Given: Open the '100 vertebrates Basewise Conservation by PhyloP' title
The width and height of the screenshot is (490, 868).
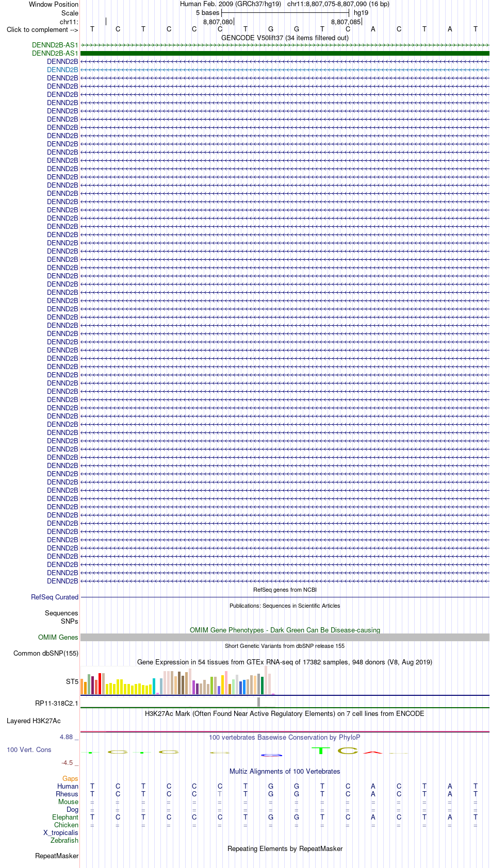Looking at the screenshot, I should coord(285,737).
